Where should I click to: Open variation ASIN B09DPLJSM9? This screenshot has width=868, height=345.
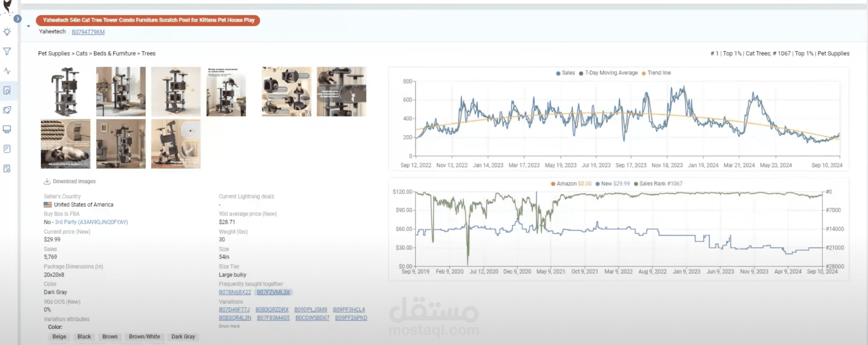click(310, 310)
